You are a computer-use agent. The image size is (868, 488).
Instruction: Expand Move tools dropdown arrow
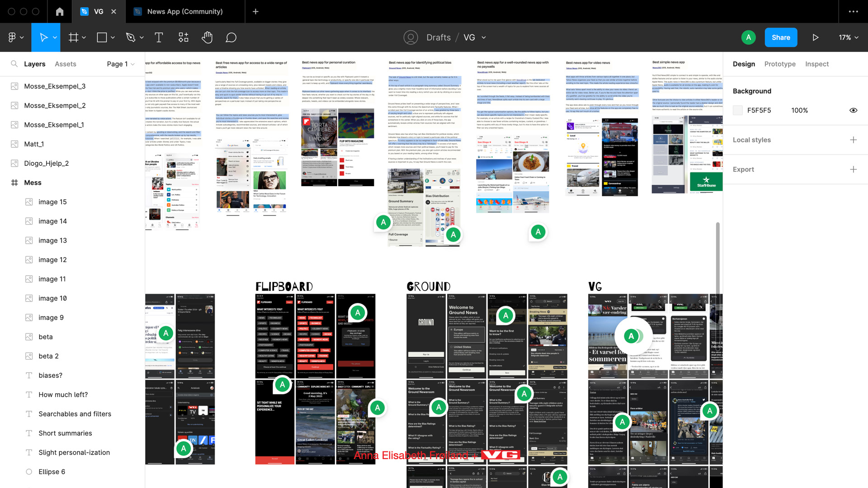click(55, 38)
